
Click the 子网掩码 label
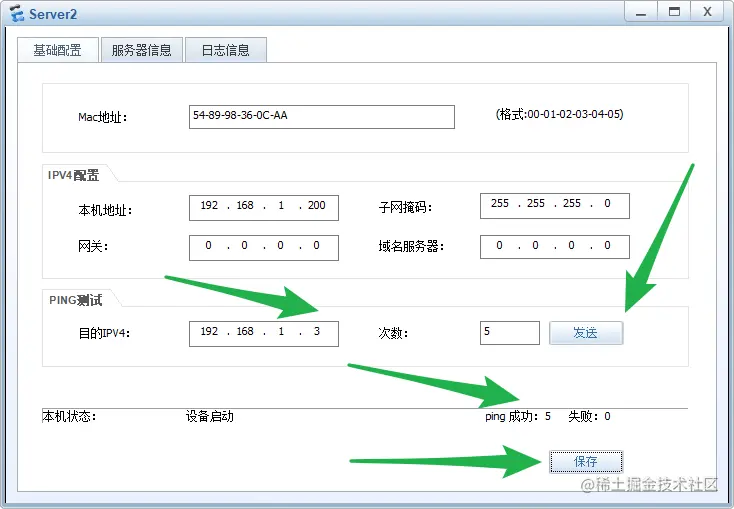[x=405, y=207]
